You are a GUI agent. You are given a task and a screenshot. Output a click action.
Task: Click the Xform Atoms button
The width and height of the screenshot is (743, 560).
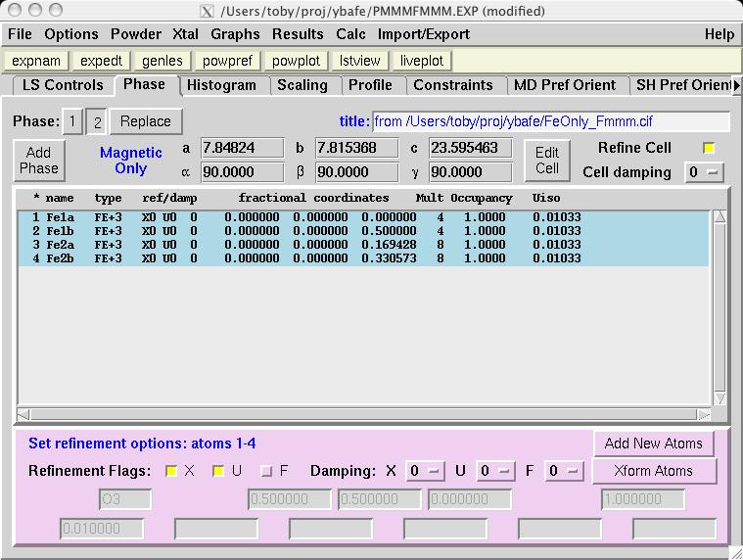[x=654, y=471]
